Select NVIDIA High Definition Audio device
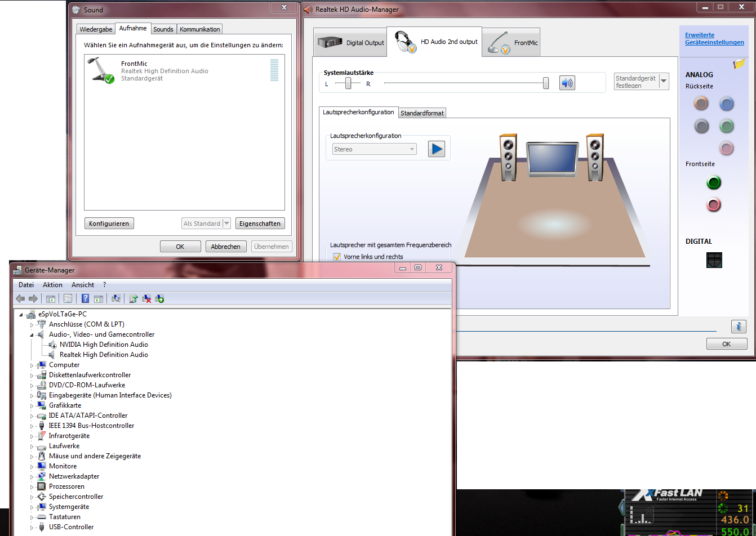The width and height of the screenshot is (756, 536). click(104, 345)
